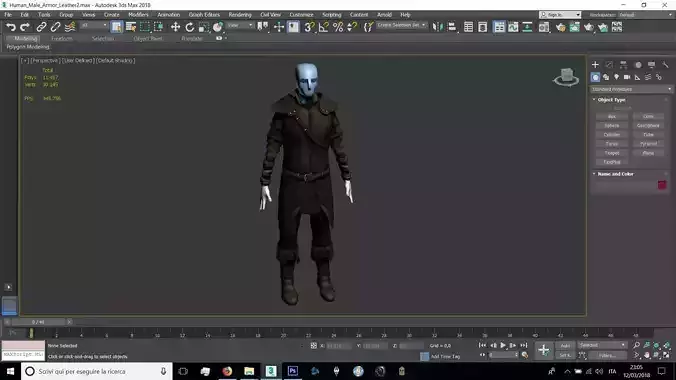
Task: Create a Box primitive button
Action: pyautogui.click(x=611, y=116)
